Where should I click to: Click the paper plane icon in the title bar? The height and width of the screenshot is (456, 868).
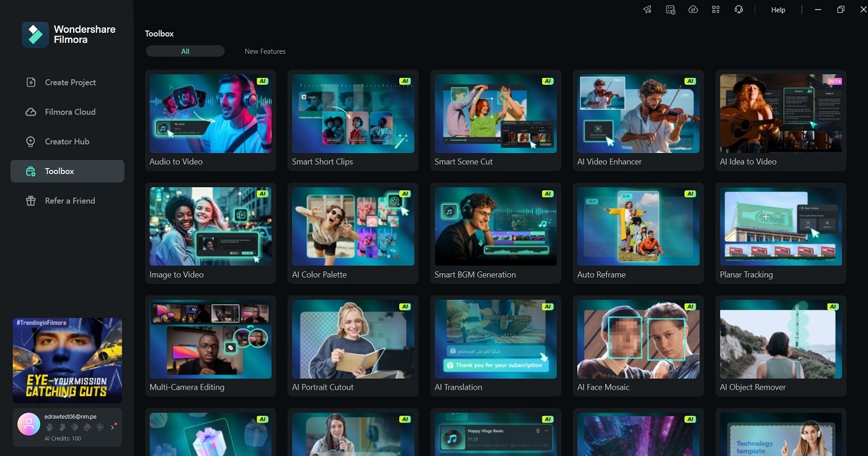647,10
